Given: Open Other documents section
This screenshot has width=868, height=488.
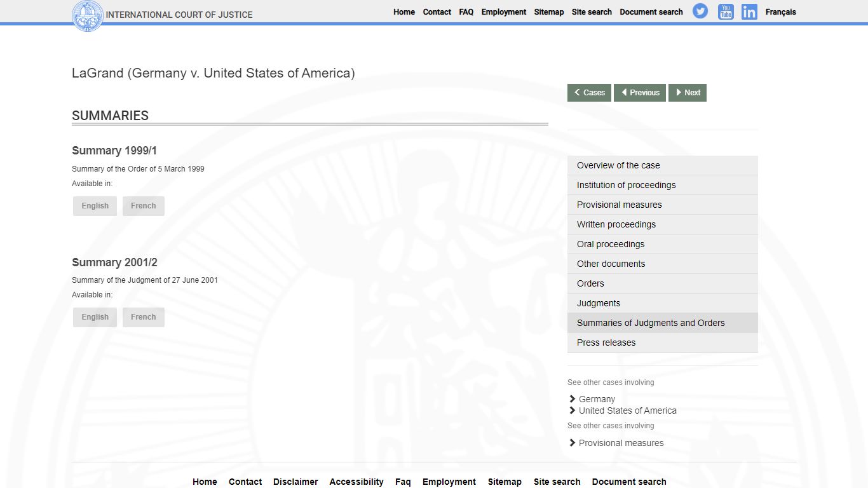Looking at the screenshot, I should 663,264.
